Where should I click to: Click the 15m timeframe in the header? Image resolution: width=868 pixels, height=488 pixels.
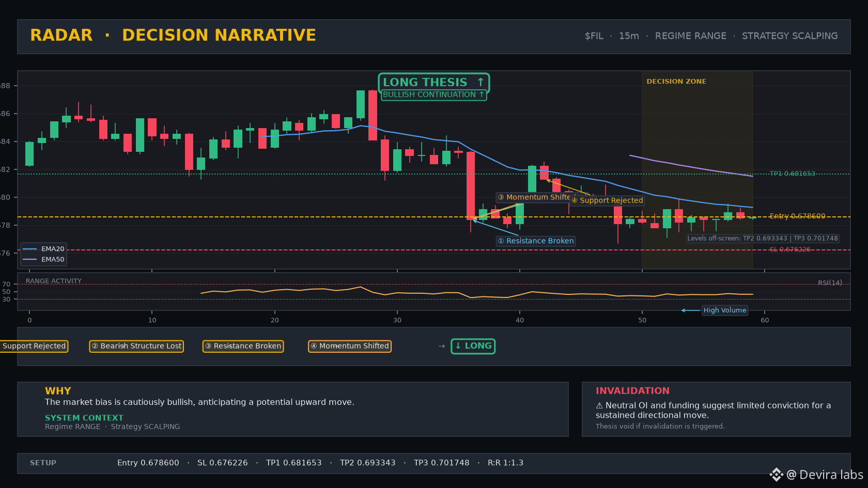pos(629,36)
